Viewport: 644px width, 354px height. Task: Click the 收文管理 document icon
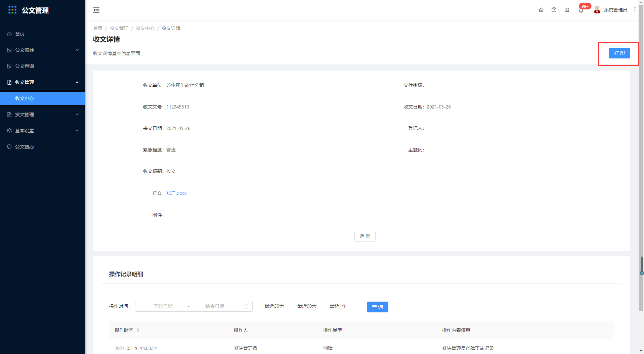point(9,82)
